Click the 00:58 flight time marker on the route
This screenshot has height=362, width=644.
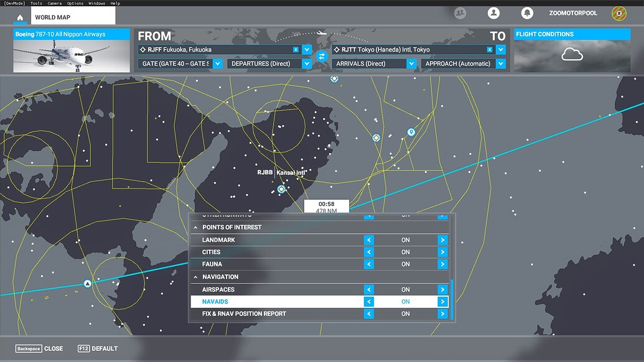[x=325, y=203]
